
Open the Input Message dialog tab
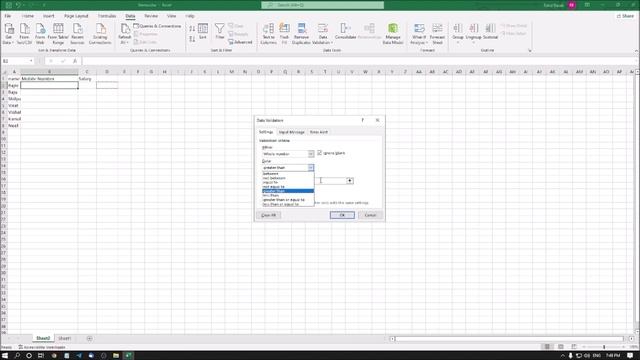pyautogui.click(x=291, y=132)
